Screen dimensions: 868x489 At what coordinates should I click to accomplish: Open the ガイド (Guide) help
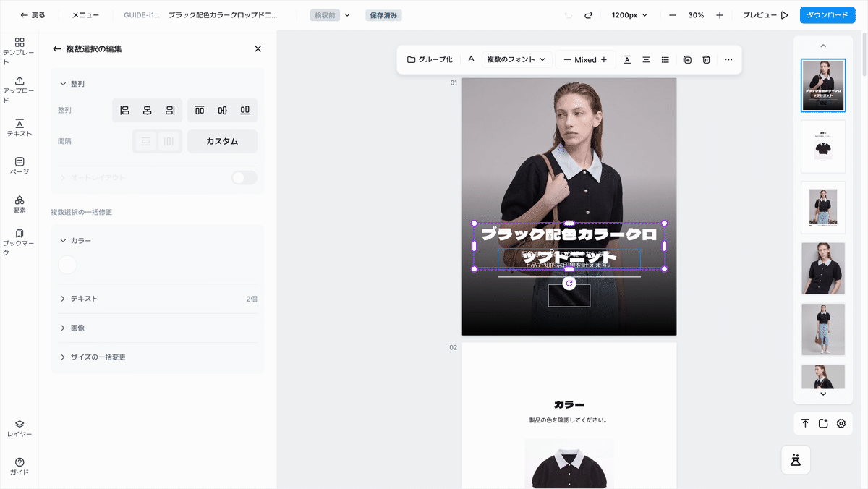20,466
